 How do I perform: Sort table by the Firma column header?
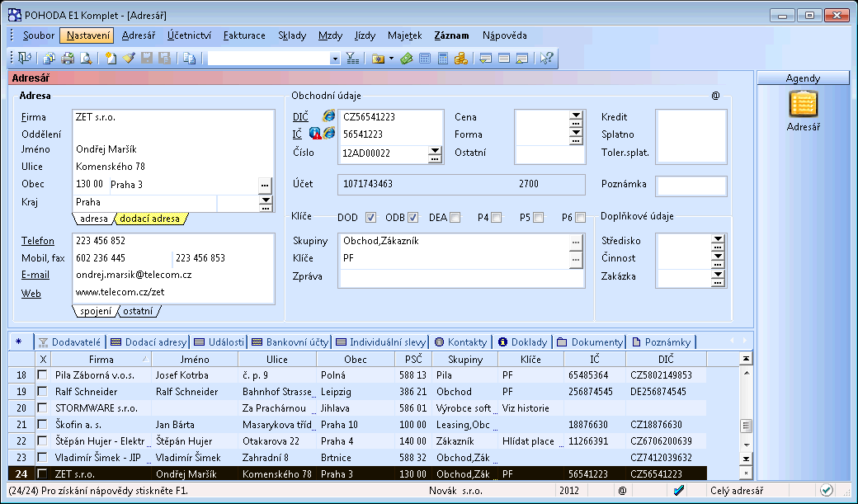tap(101, 359)
